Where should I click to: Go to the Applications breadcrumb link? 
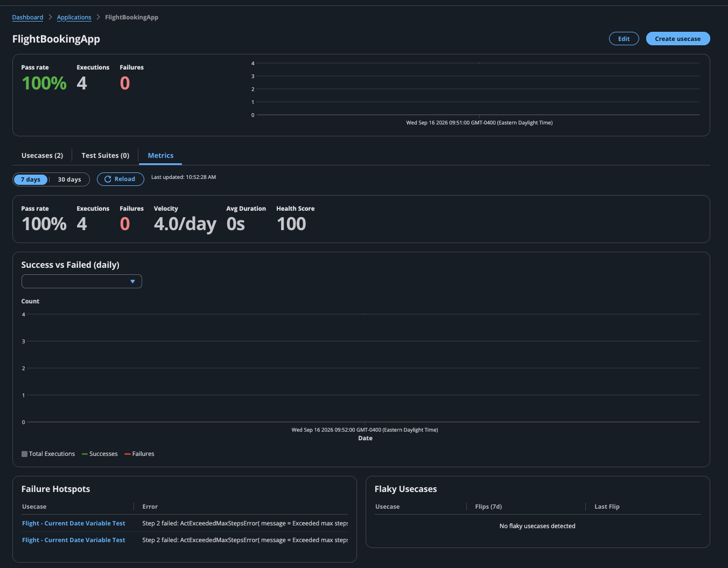74,17
